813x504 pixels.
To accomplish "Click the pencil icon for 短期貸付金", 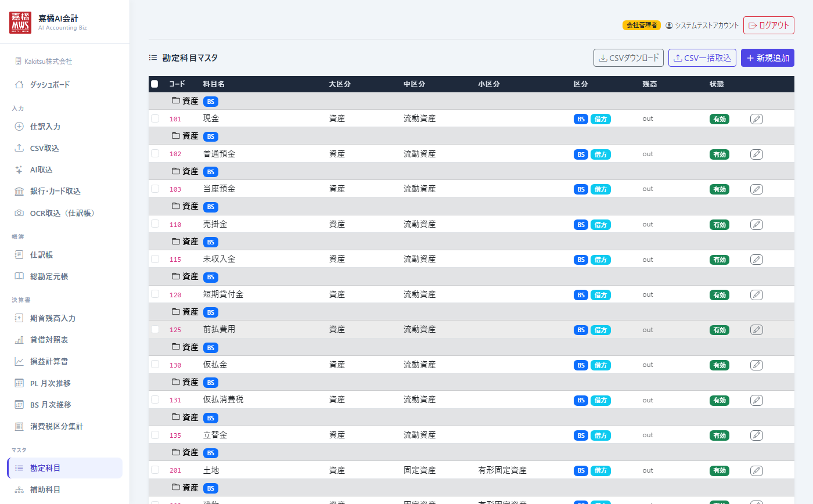I will click(756, 294).
